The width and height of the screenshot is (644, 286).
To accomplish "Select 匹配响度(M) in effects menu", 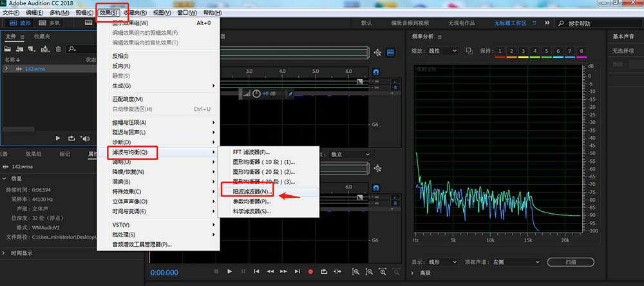I will tap(158, 99).
